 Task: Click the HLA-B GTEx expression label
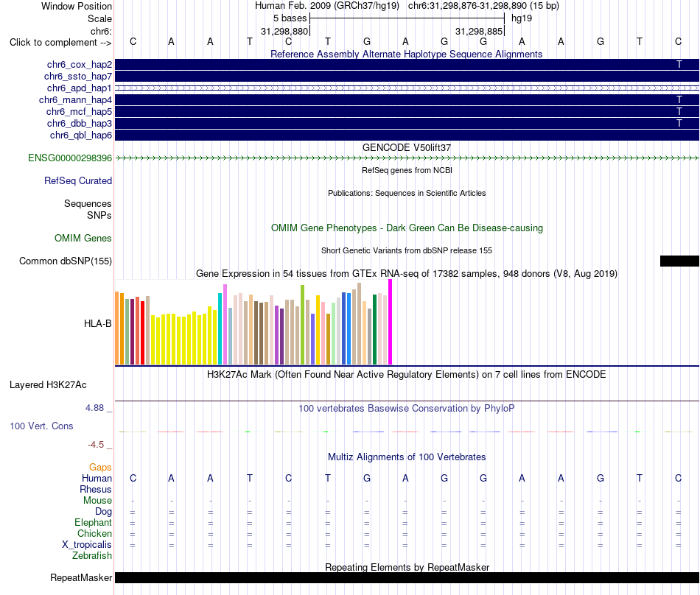(x=98, y=323)
